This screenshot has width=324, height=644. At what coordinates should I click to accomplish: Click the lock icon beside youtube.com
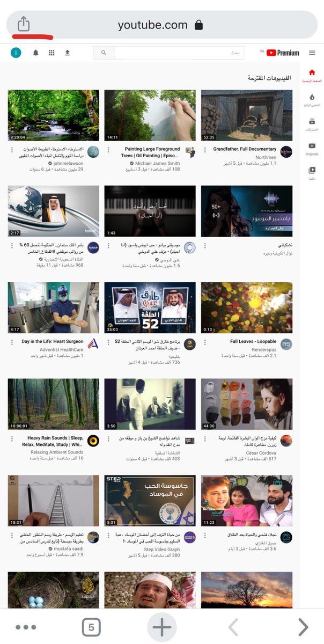coord(198,25)
